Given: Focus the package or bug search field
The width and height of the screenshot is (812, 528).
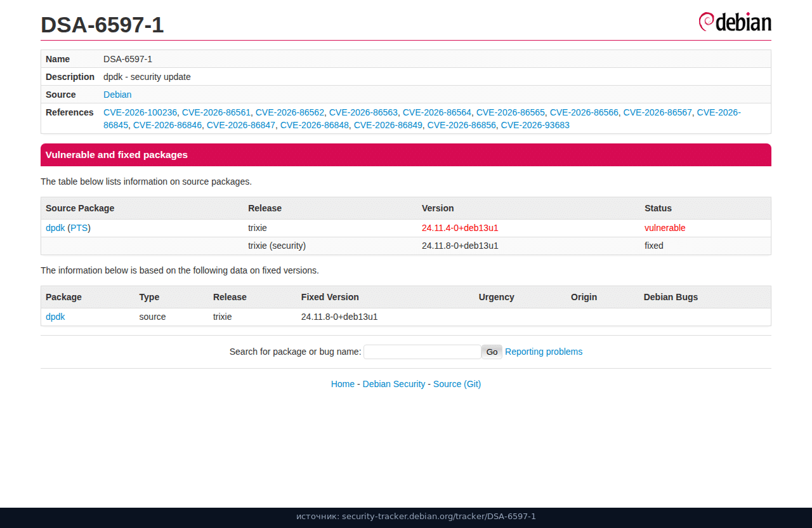Looking at the screenshot, I should pos(422,352).
